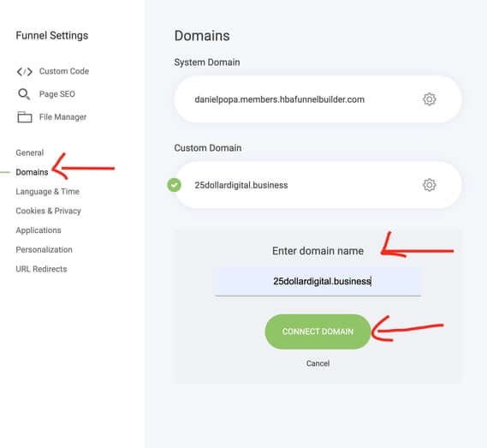This screenshot has width=487, height=448.
Task: Cancel adding the domain
Action: (x=318, y=363)
